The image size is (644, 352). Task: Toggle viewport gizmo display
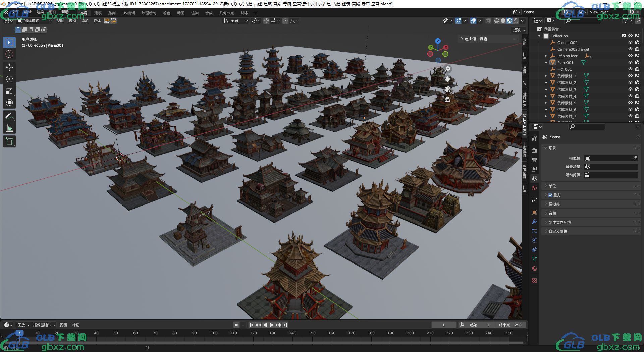tap(458, 21)
